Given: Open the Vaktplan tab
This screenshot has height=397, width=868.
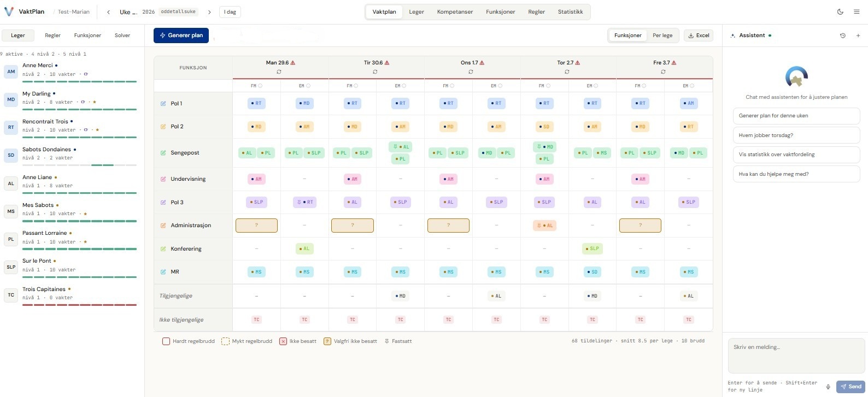Looking at the screenshot, I should pyautogui.click(x=384, y=12).
